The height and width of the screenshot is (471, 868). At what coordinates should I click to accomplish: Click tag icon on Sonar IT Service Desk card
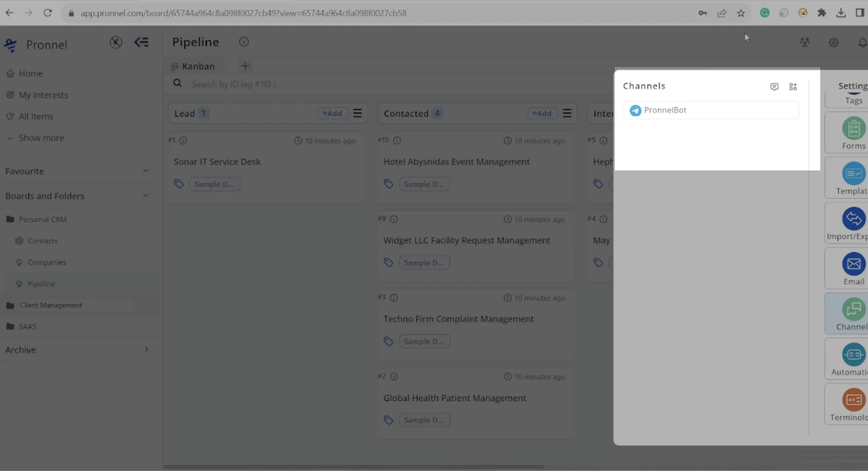click(179, 184)
